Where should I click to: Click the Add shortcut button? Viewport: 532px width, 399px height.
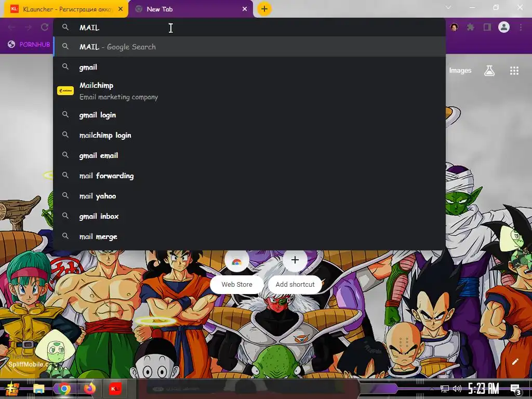pos(295,271)
